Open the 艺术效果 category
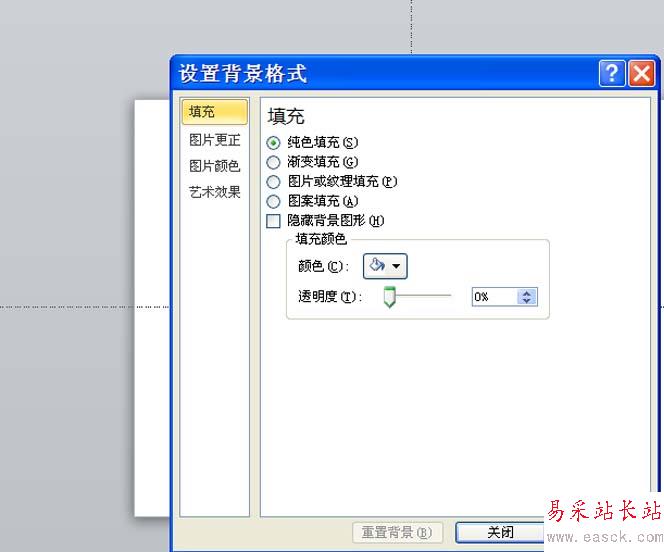 click(215, 192)
